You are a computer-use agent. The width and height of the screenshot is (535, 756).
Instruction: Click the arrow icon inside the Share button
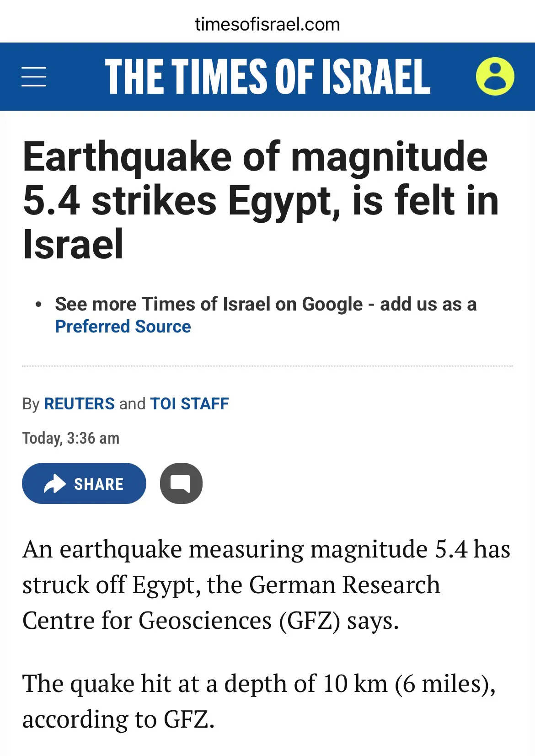[x=55, y=483]
